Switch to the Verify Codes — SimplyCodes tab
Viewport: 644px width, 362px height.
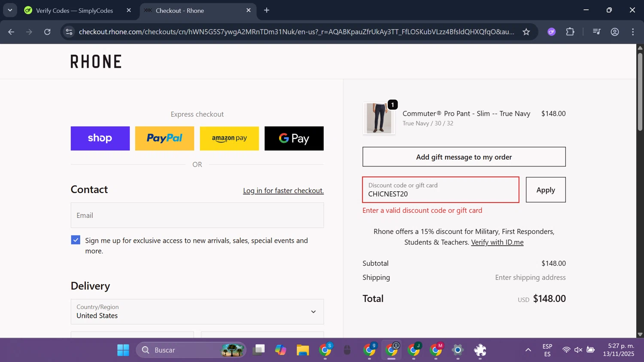[74, 11]
